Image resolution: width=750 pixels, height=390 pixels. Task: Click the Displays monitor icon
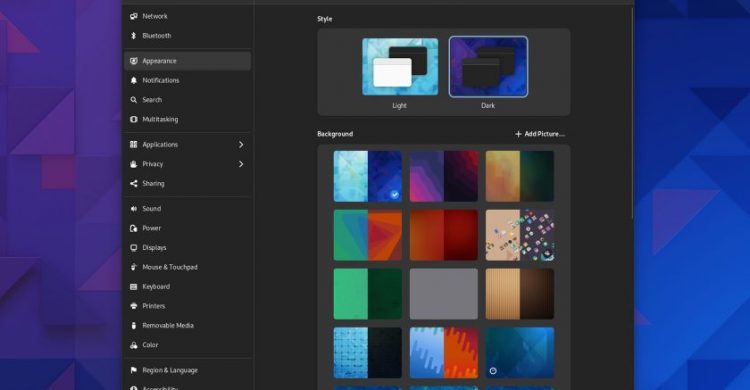click(133, 247)
